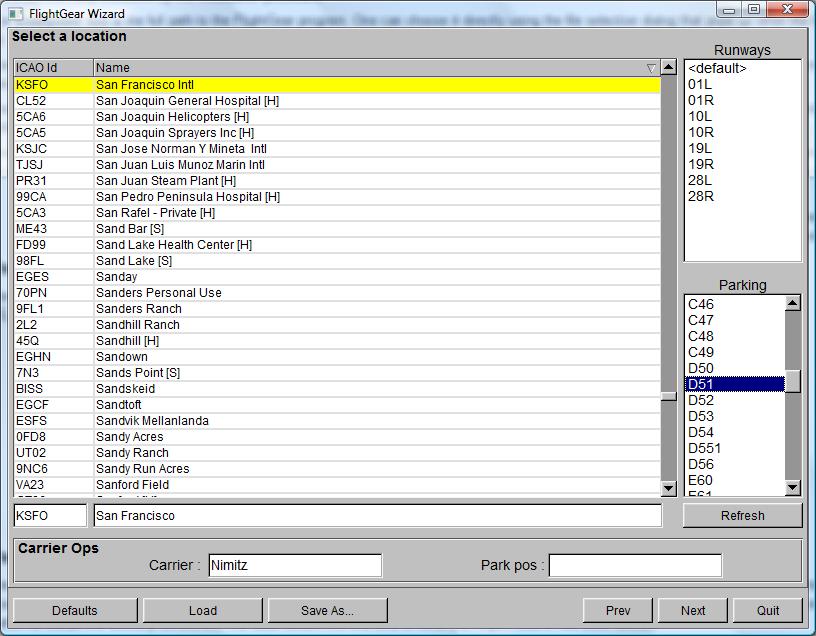Quit the wizard
Viewport: 816px width, 636px height.
pos(768,610)
